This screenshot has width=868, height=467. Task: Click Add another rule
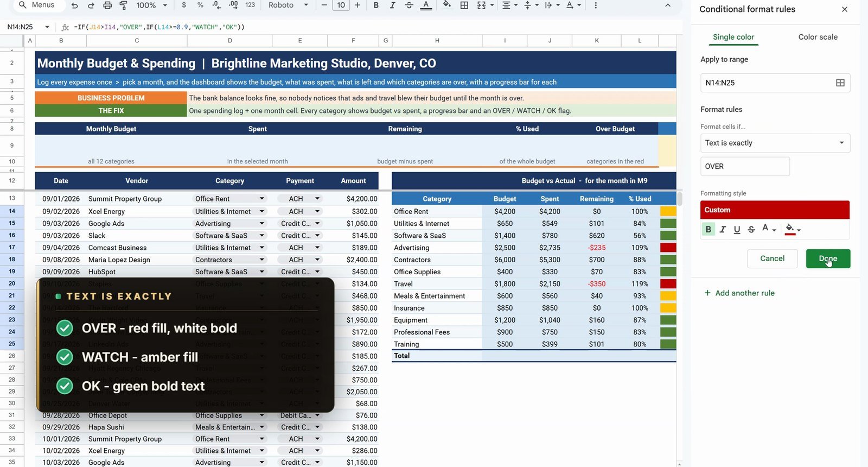point(739,293)
